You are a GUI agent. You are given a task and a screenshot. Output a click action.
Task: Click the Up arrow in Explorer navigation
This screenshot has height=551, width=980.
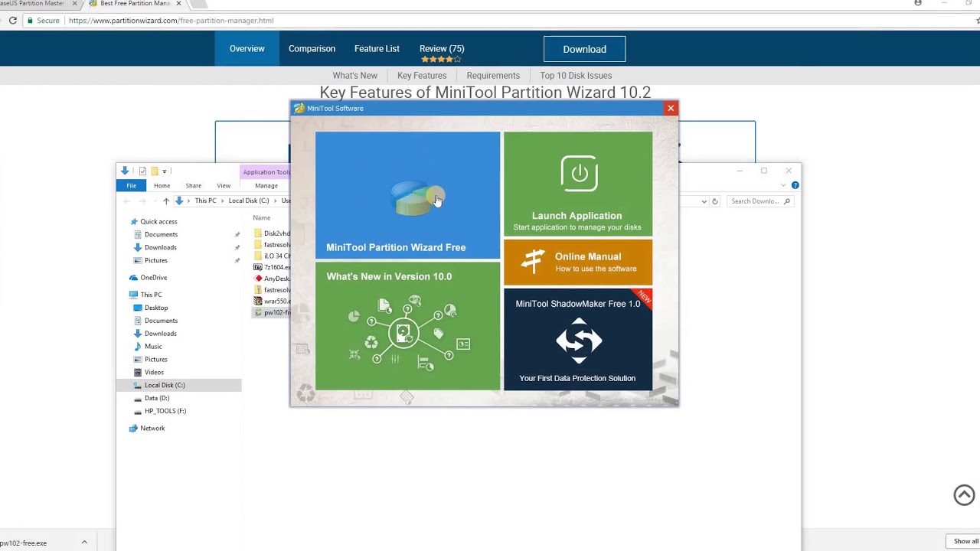tap(165, 201)
